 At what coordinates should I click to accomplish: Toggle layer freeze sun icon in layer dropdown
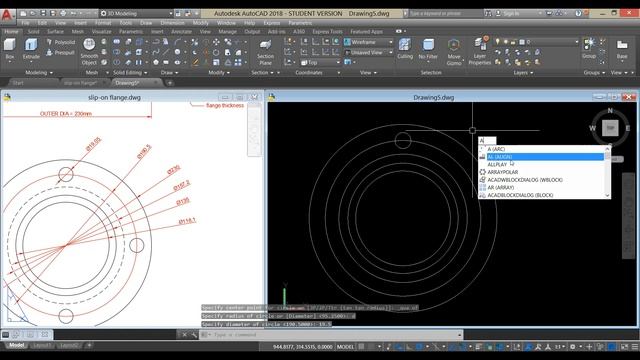(x=505, y=42)
